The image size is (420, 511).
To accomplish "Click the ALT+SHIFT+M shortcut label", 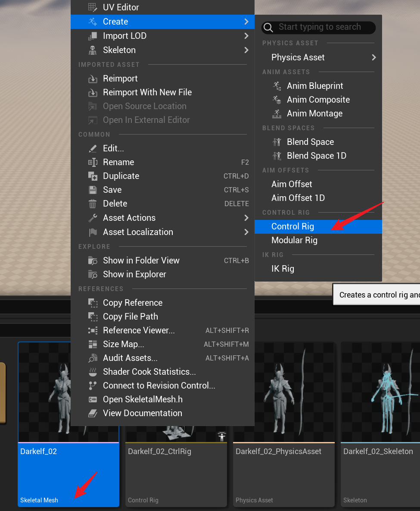I will (x=226, y=344).
